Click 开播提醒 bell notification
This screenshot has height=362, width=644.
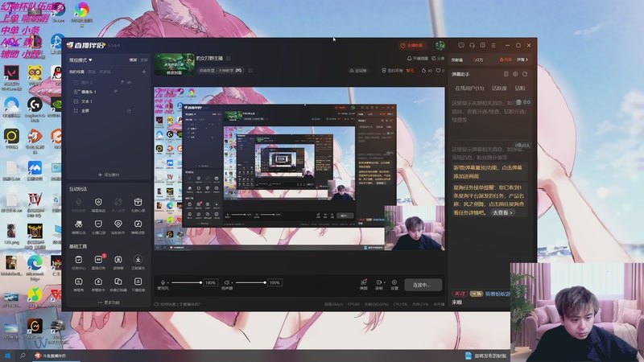click(x=417, y=59)
